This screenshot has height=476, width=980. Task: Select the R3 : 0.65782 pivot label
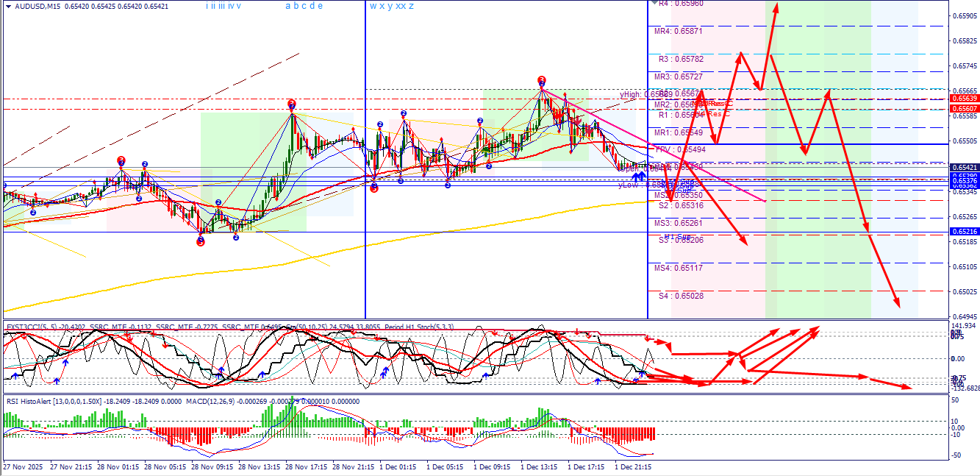[680, 59]
